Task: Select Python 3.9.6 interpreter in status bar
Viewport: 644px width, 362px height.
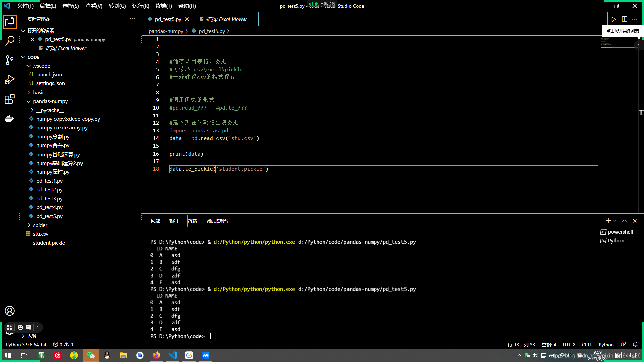Action: tap(26, 344)
